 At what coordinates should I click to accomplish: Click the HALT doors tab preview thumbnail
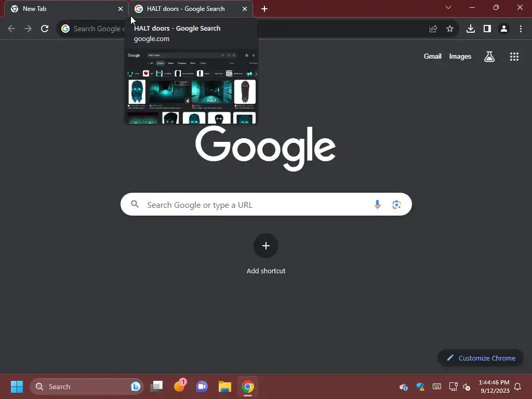click(191, 87)
